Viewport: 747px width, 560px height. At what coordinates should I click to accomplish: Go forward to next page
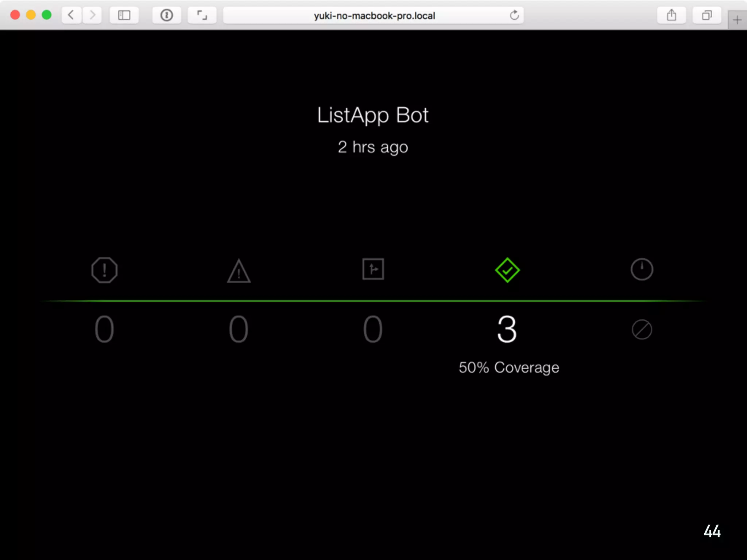[x=92, y=15]
